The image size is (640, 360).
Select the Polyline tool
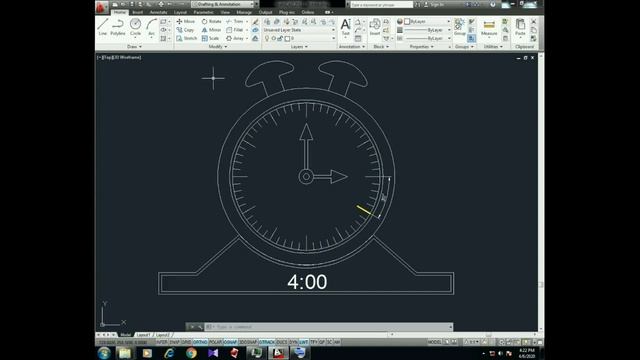point(118,27)
